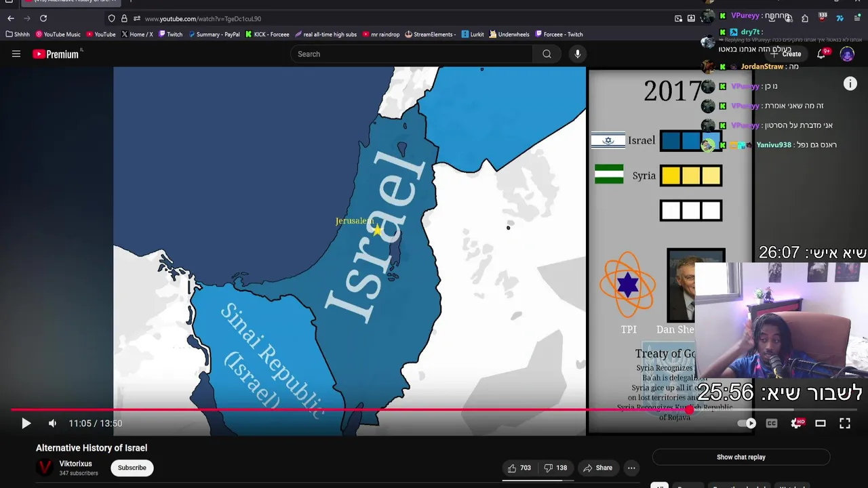Open the Twitch bookmark

pos(171,34)
